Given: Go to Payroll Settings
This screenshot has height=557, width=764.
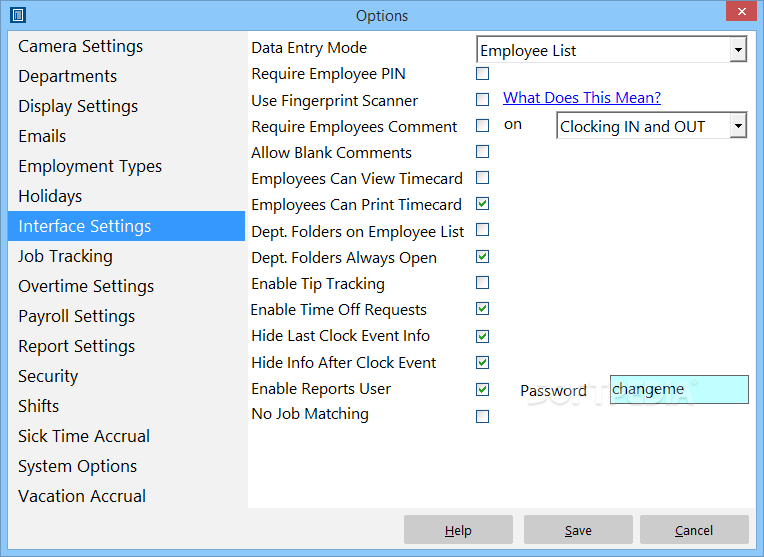Looking at the screenshot, I should coord(126,316).
